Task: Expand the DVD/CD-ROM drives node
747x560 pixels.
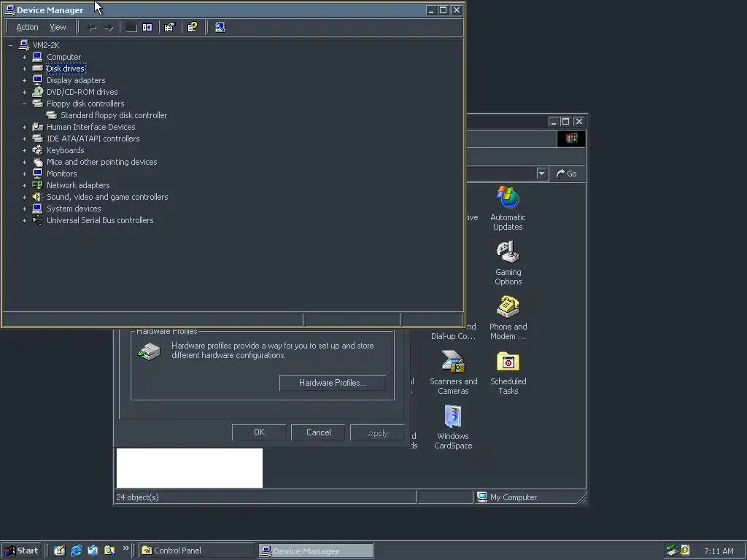Action: (x=24, y=92)
